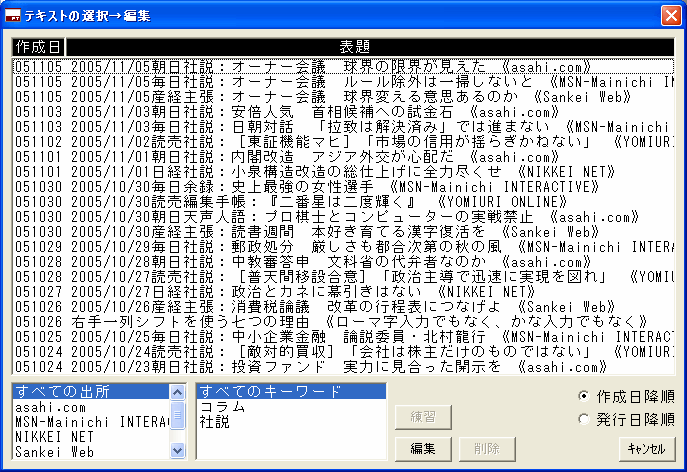
Task: Click the greyed-out 削除 button
Action: [x=487, y=449]
